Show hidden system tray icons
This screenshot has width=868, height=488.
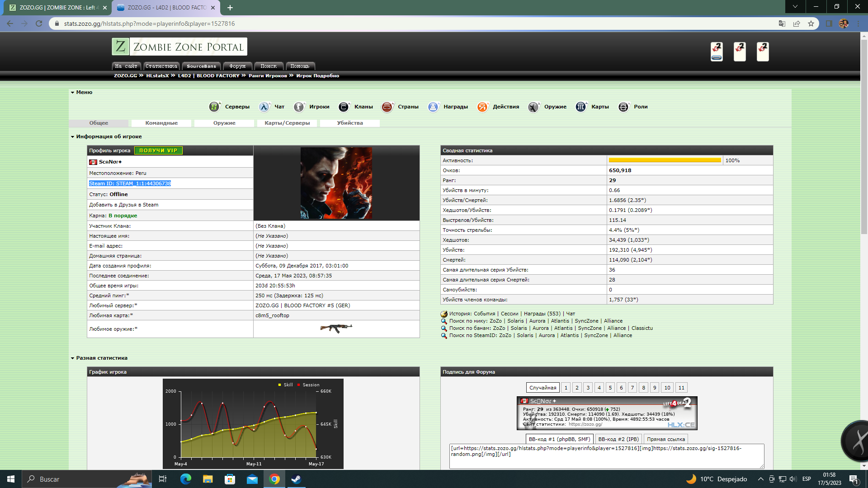point(761,479)
